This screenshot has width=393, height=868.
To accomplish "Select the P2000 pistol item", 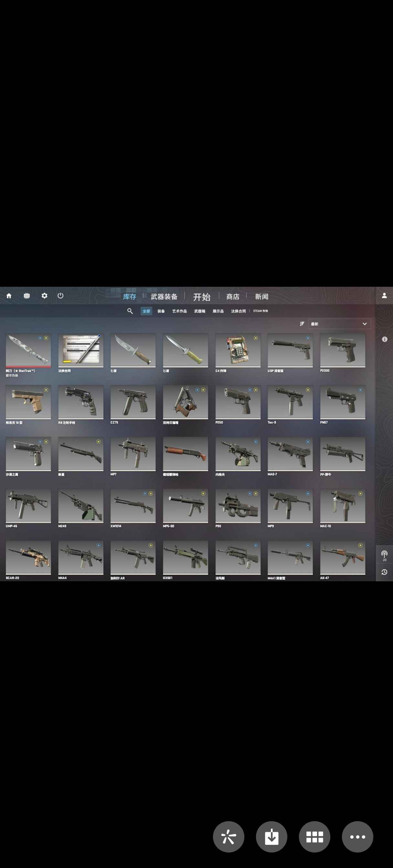I will [343, 353].
